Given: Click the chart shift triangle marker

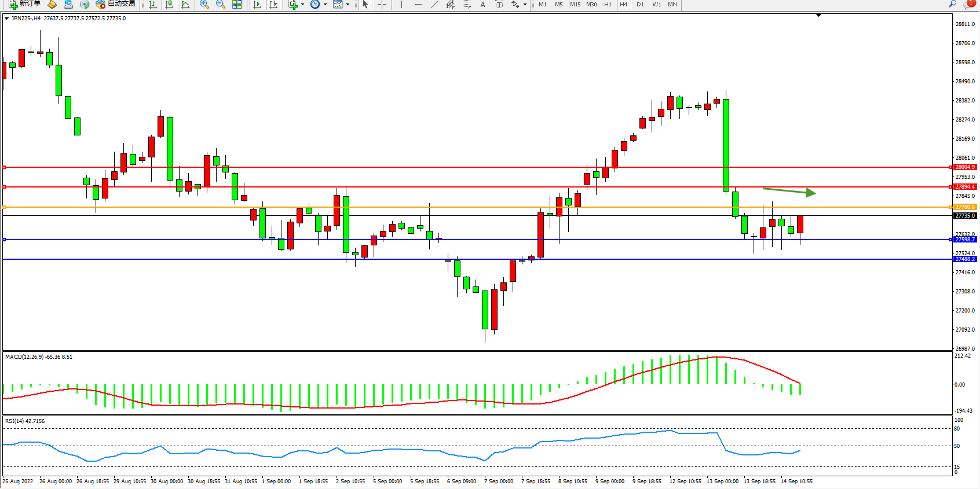Looking at the screenshot, I should tap(818, 16).
